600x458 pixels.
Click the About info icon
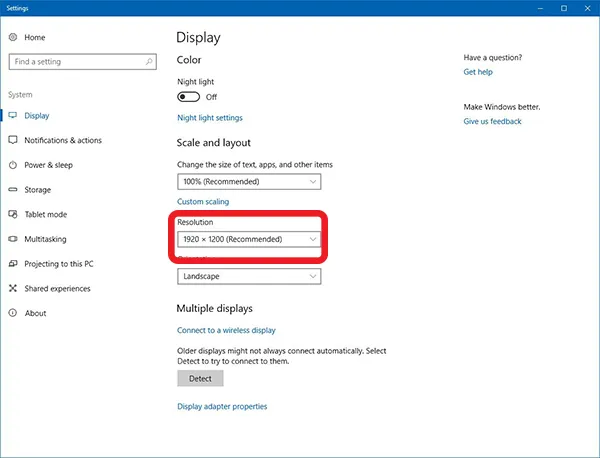pyautogui.click(x=13, y=313)
